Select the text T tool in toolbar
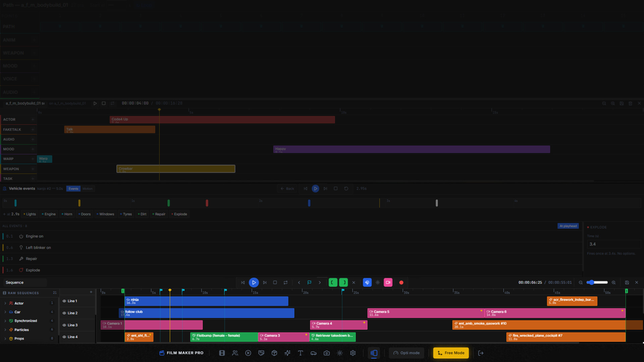The width and height of the screenshot is (644, 362). (x=301, y=353)
